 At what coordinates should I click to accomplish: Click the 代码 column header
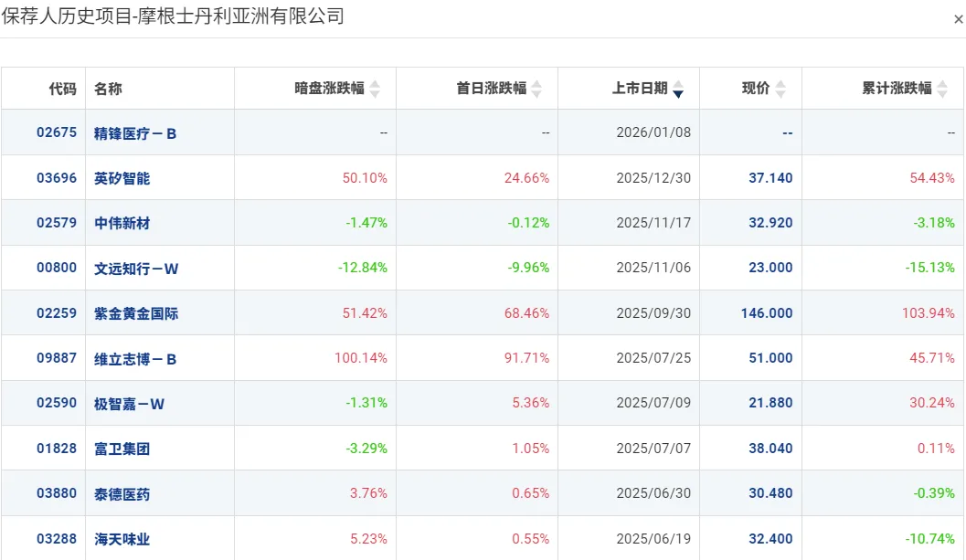point(63,88)
